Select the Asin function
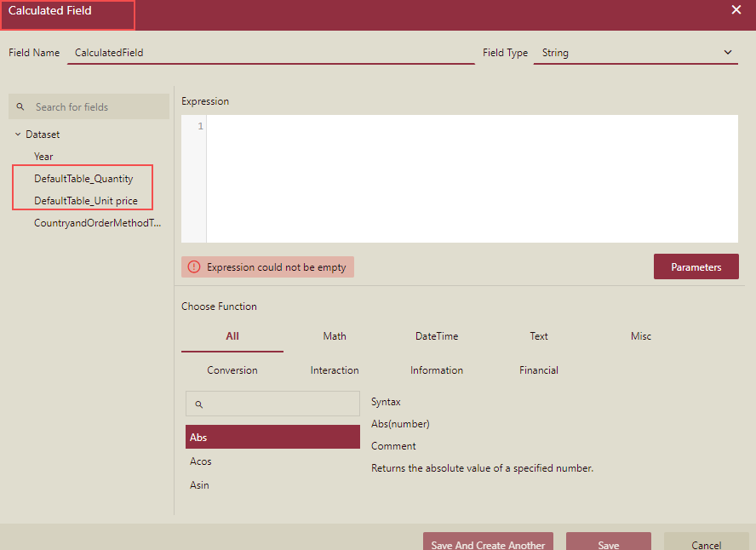The image size is (756, 550). [198, 484]
